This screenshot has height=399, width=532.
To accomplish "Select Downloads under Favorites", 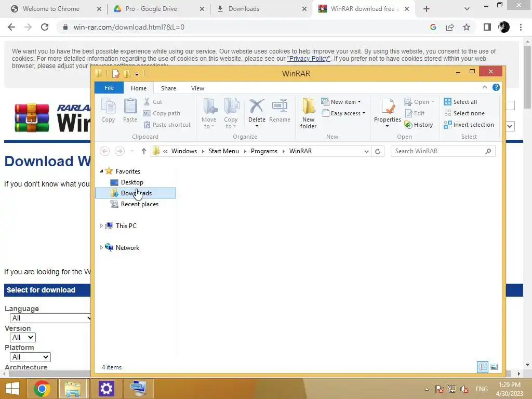I will 136,193.
